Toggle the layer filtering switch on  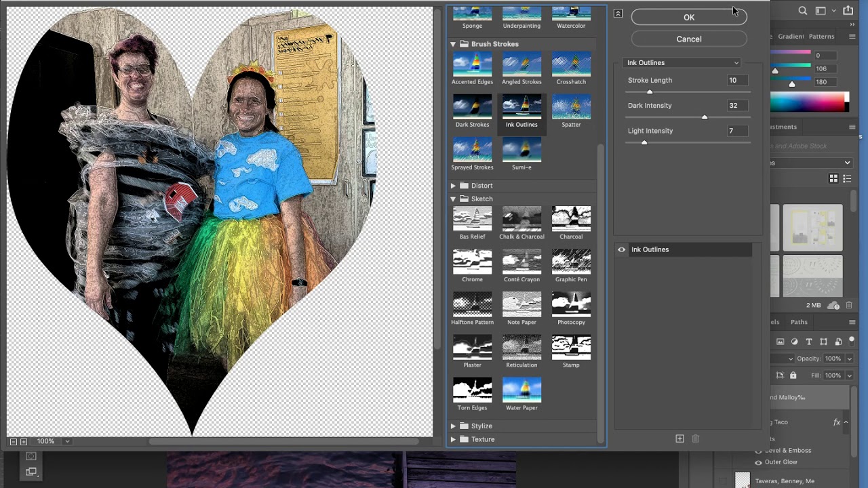[853, 342]
